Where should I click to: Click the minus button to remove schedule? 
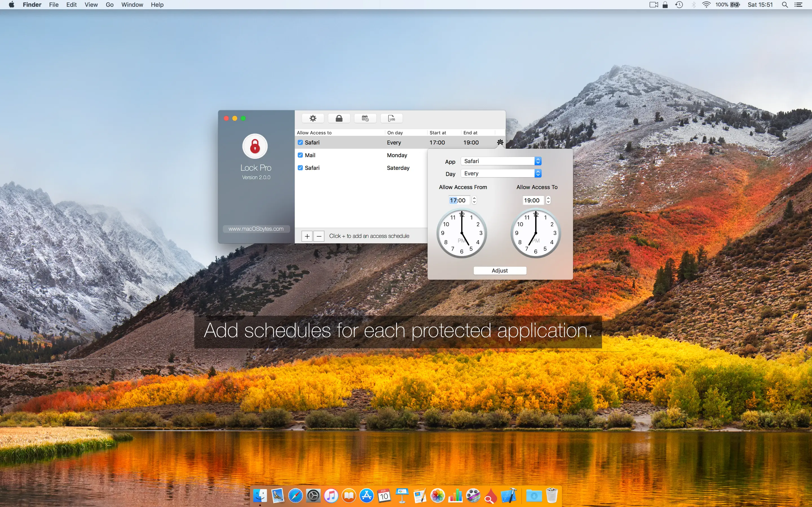319,236
